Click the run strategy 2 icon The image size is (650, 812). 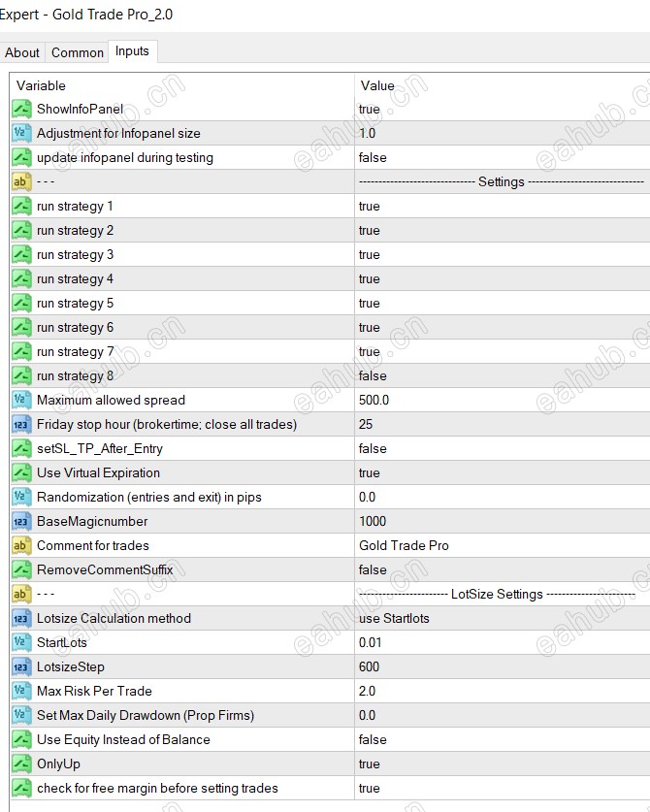(21, 231)
